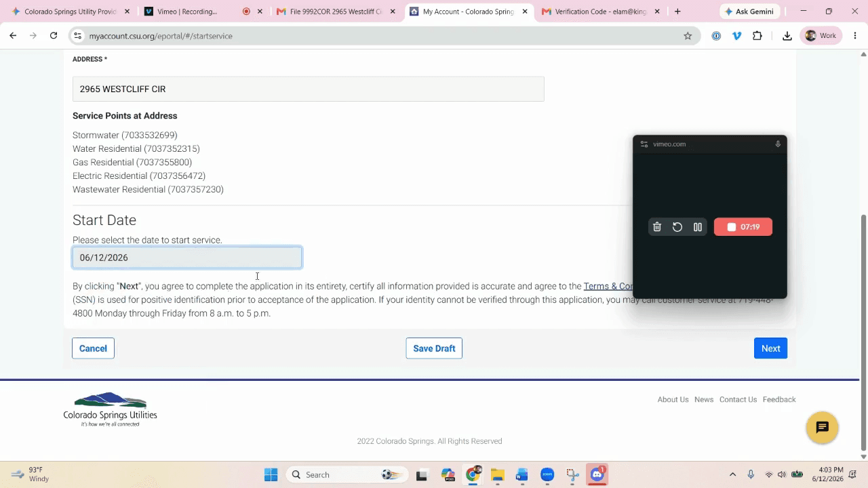Switch to the File 9992COR Westcliff Gmail tab
868x488 pixels.
(x=335, y=12)
